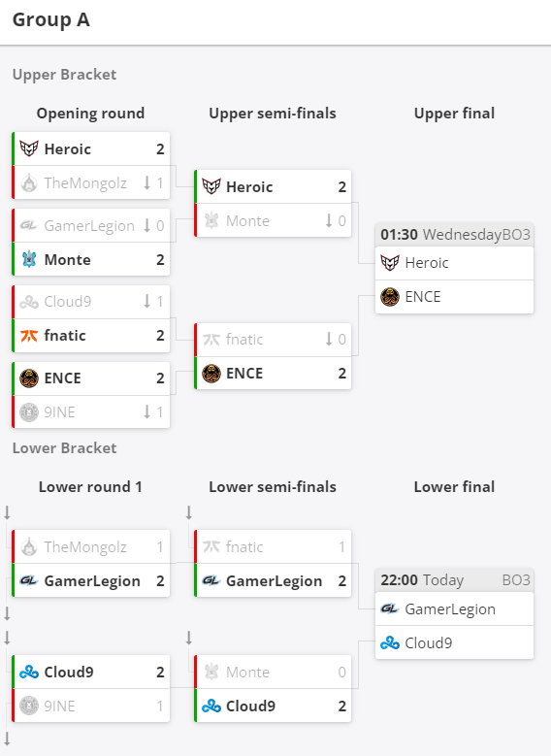Open fnatic vs GamerLegion Lower semi-finals match
The height and width of the screenshot is (756, 551).
(273, 564)
